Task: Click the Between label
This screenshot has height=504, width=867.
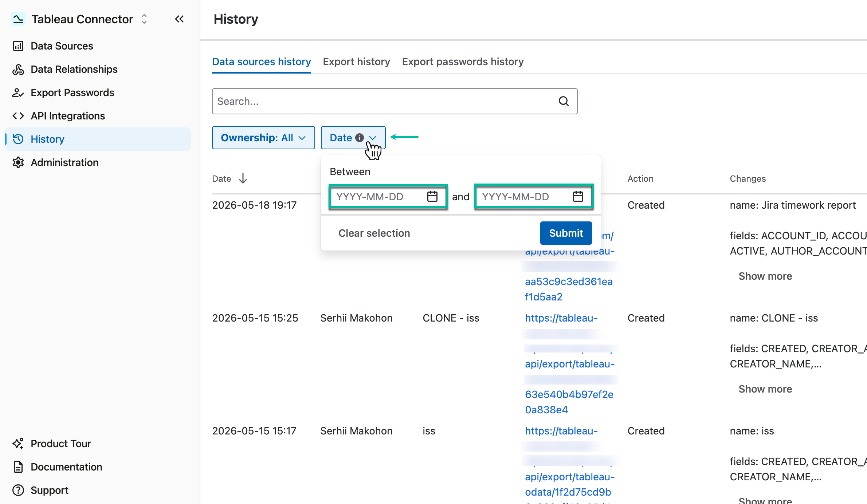Action: (x=350, y=172)
